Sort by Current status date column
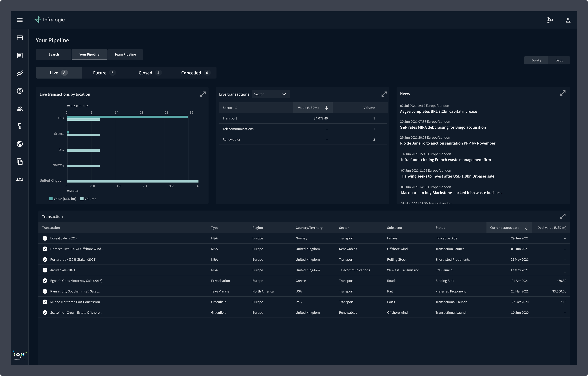Image resolution: width=588 pixels, height=376 pixels. (526, 227)
